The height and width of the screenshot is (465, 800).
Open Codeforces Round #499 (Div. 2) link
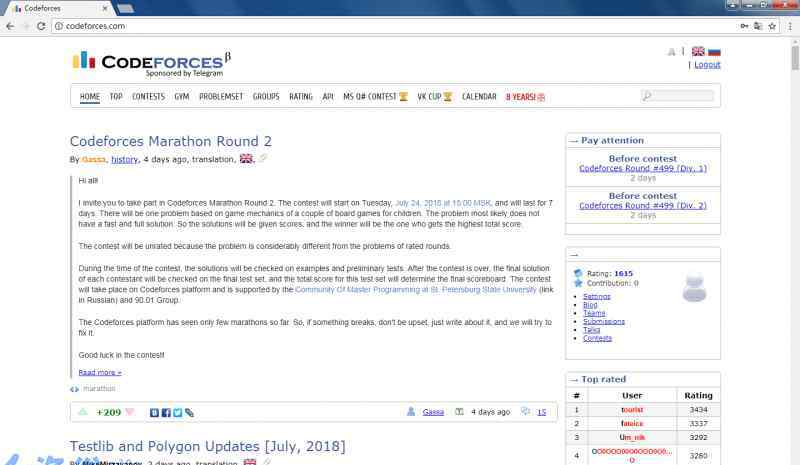643,205
